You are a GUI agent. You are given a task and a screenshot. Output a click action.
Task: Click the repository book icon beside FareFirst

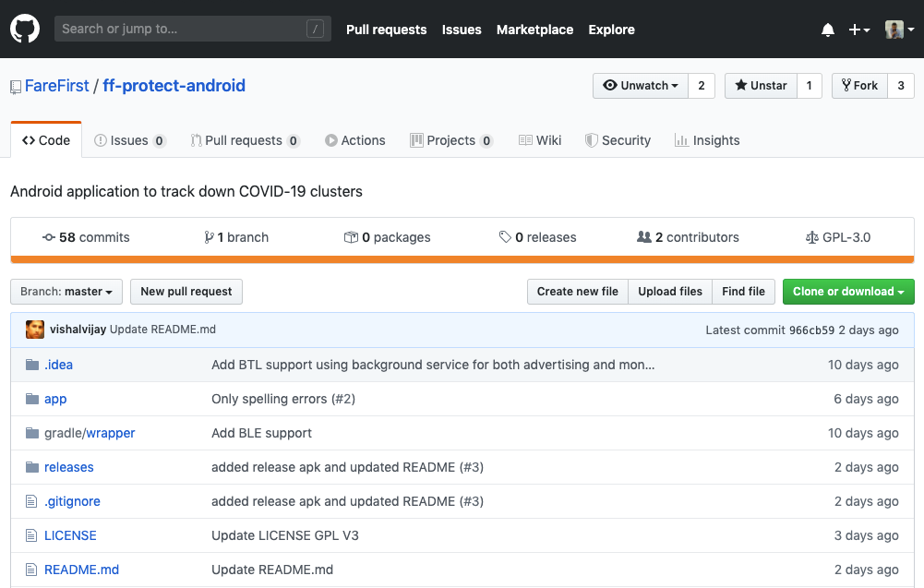click(16, 87)
